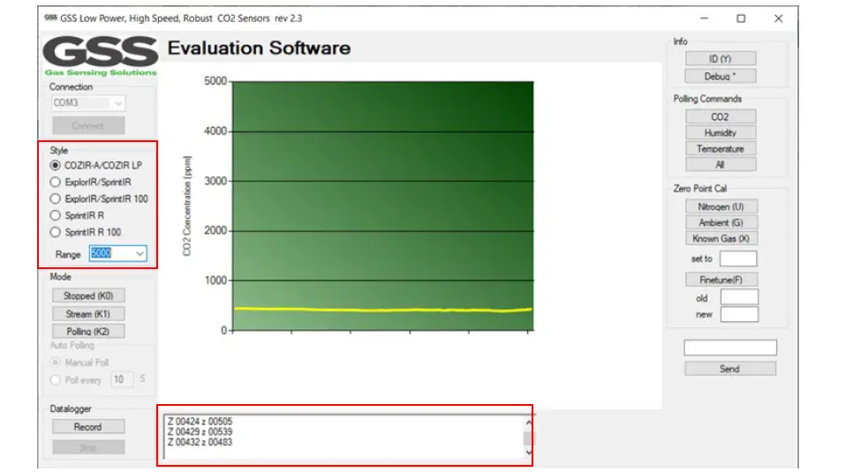Image resolution: width=868 pixels, height=472 pixels.
Task: Click the 5000 y-axis label on the chart
Action: coord(215,81)
